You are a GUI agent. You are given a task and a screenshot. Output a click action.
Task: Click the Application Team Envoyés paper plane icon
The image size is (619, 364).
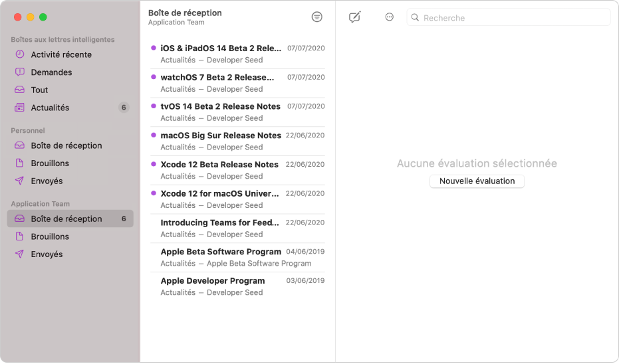tap(20, 254)
